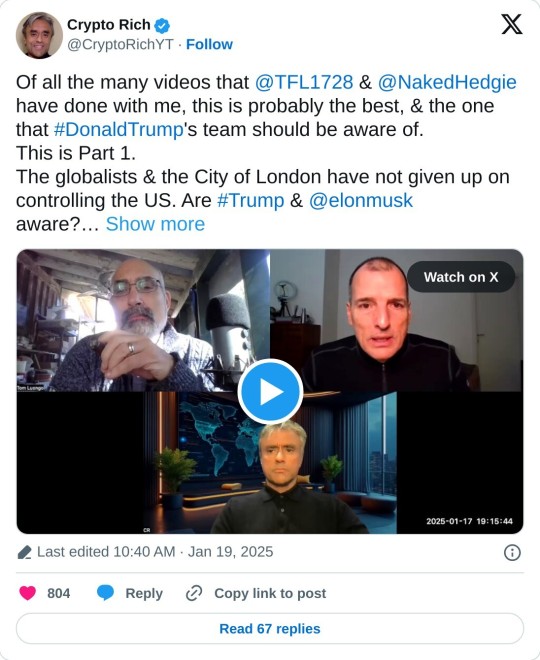Open Crypto Rich profile avatar

39,35
